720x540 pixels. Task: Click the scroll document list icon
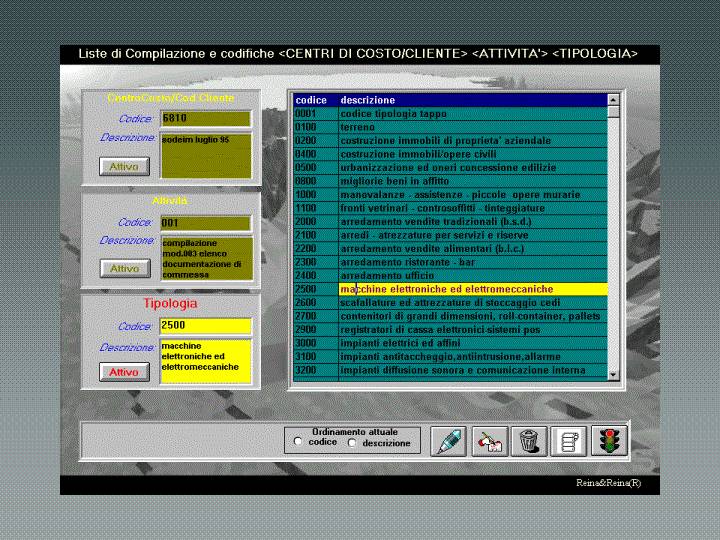pyautogui.click(x=568, y=440)
